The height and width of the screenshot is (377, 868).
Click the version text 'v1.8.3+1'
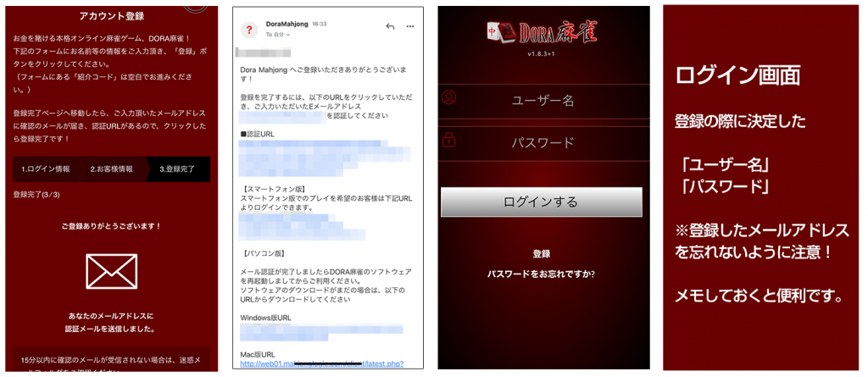click(543, 55)
